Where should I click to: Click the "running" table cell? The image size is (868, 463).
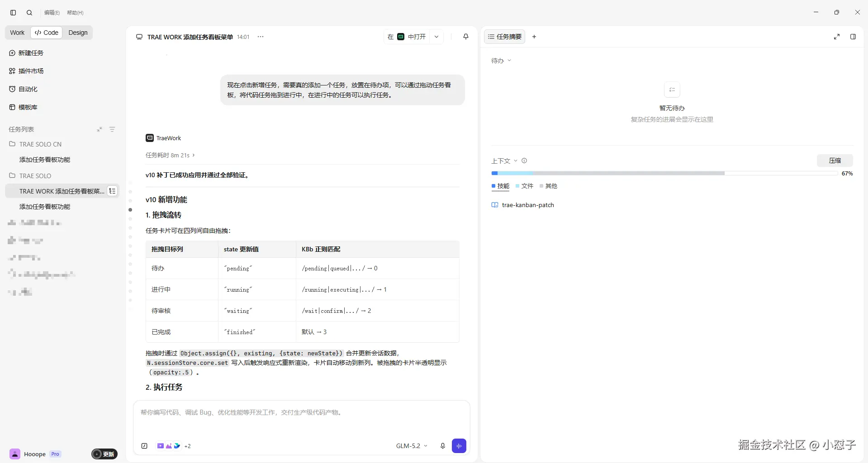click(x=257, y=289)
